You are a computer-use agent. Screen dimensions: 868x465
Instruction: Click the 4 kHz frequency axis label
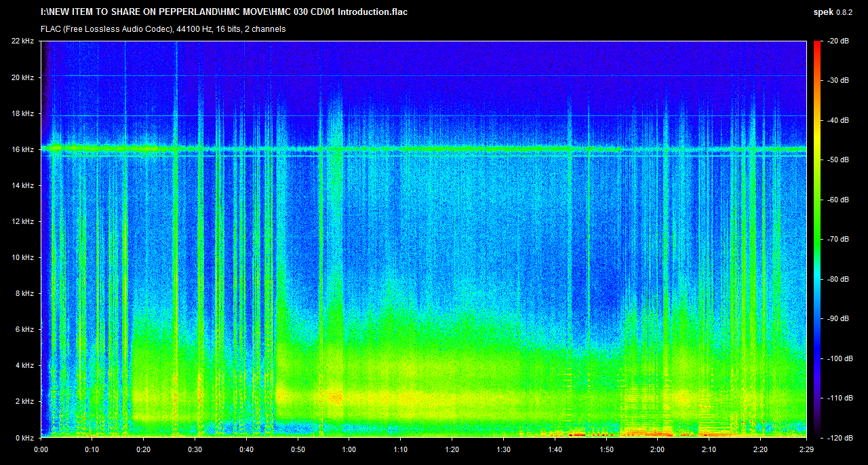point(24,365)
